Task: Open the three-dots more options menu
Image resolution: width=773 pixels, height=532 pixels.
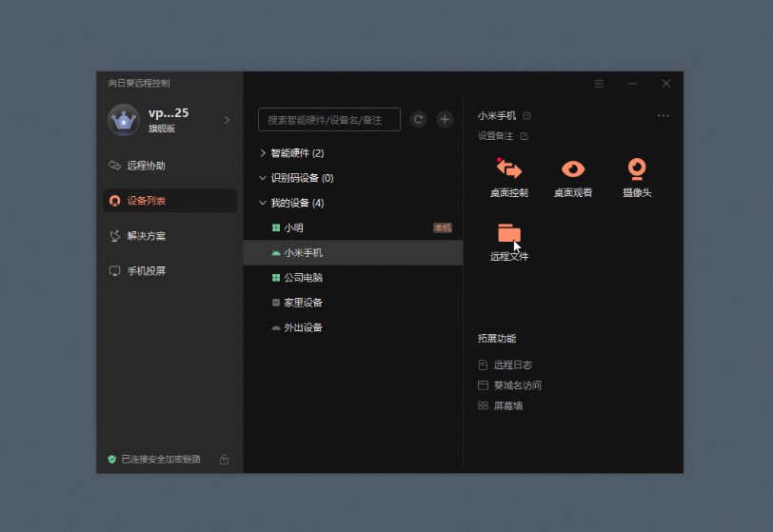Action: point(664,115)
